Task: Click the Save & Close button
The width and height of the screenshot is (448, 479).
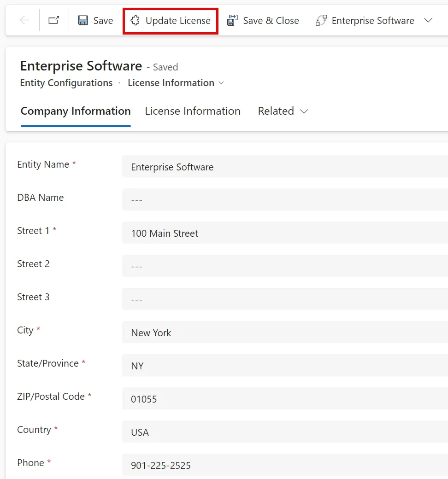Action: (263, 20)
